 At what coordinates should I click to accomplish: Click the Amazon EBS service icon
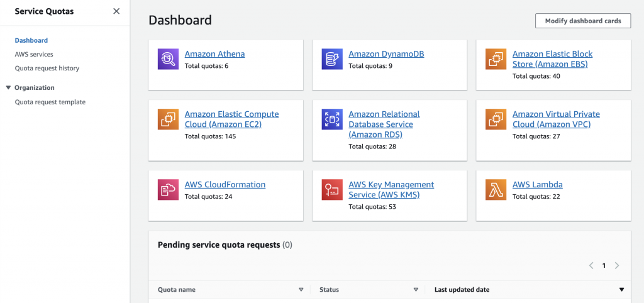(496, 58)
